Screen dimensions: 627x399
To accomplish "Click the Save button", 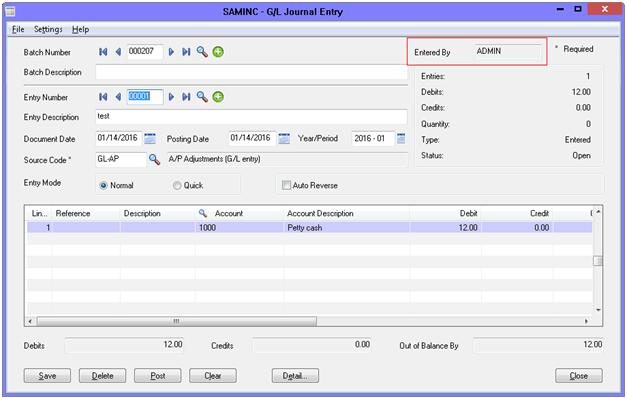I will click(x=47, y=376).
